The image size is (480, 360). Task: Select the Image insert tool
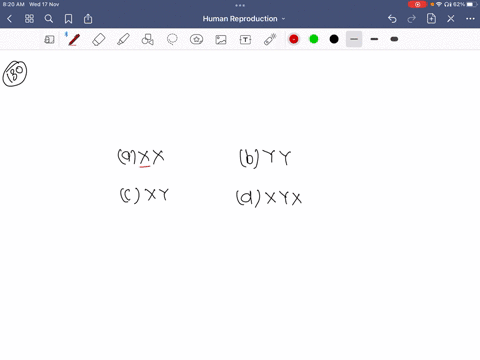pos(221,40)
